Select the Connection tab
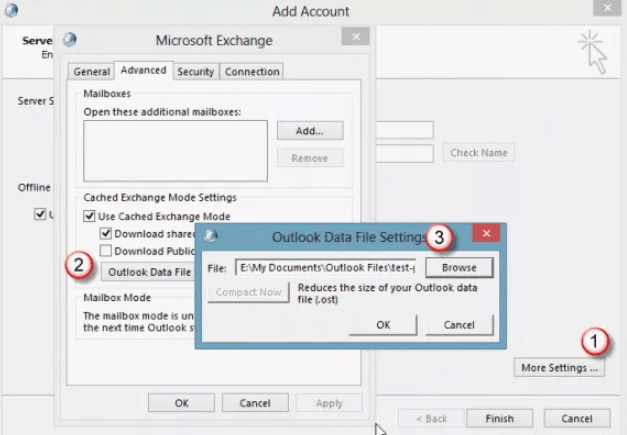 [251, 72]
